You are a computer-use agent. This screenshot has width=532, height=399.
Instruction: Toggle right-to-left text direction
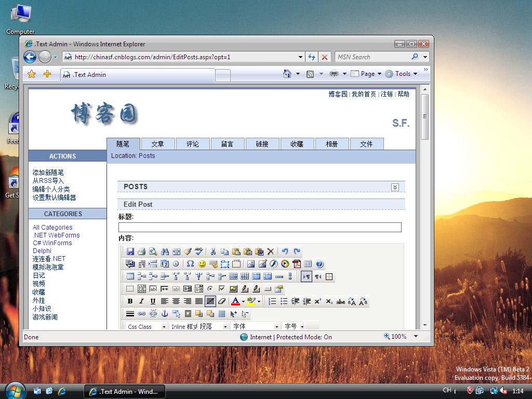(318, 276)
